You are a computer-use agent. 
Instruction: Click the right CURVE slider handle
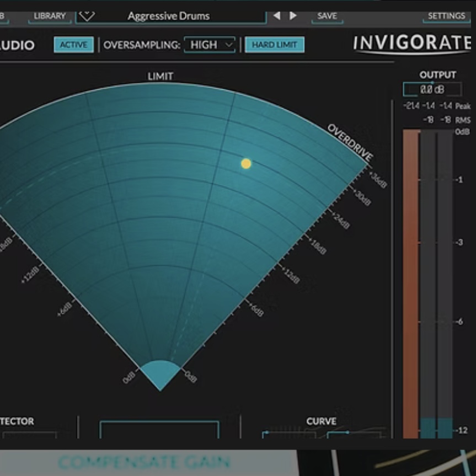[x=347, y=432]
